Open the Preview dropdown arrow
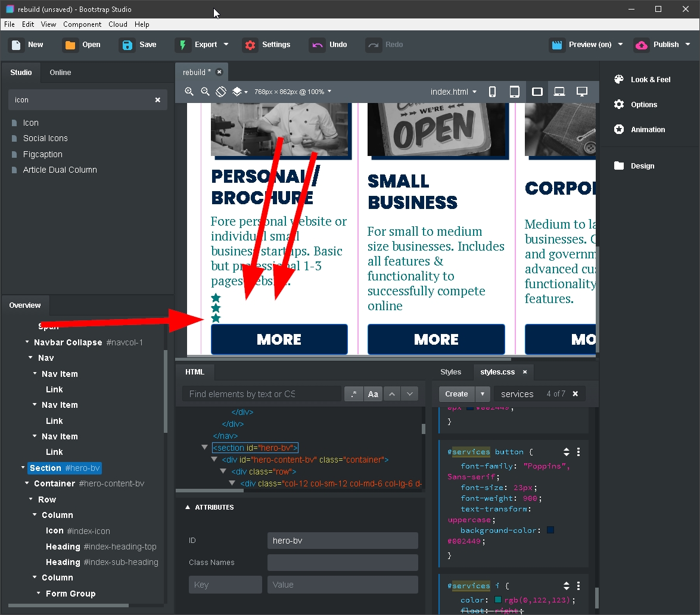This screenshot has width=700, height=615. pyautogui.click(x=621, y=44)
